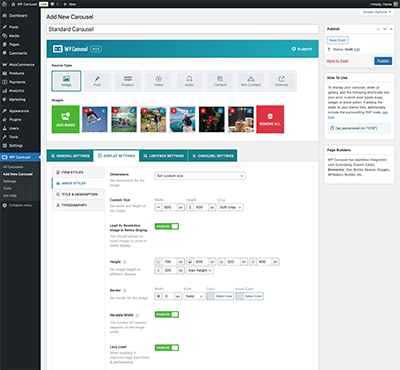Toggle the Variable Width switch

coord(167,314)
